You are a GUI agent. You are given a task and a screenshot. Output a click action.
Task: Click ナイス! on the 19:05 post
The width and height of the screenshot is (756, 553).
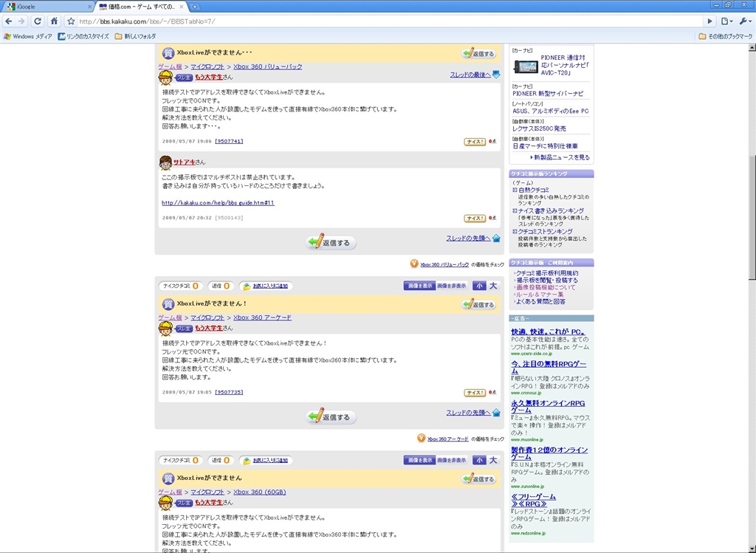click(475, 393)
